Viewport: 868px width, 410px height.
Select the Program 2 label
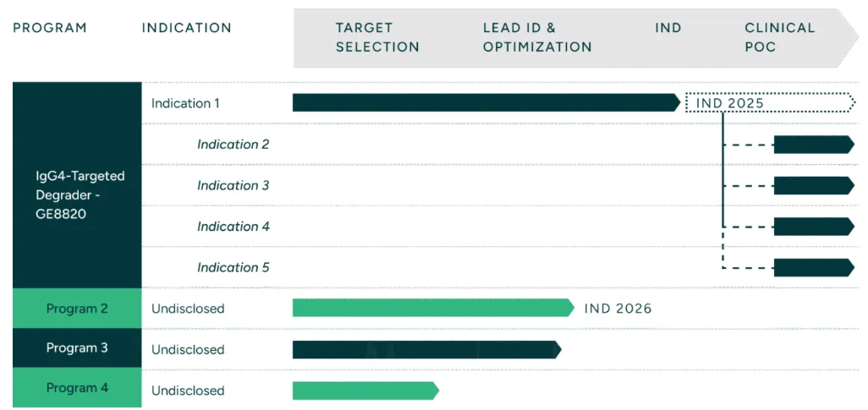point(77,309)
